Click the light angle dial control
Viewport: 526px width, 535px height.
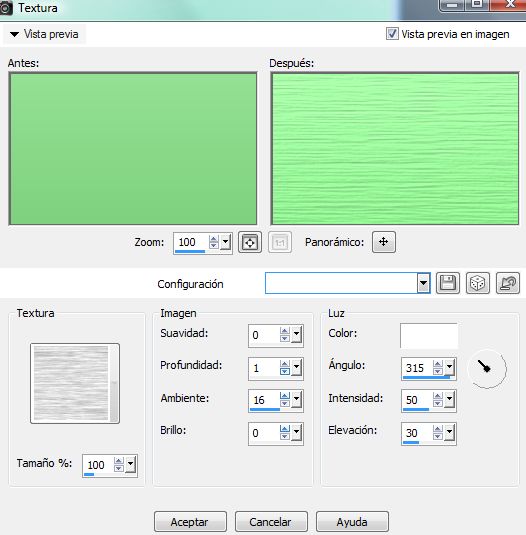[487, 368]
